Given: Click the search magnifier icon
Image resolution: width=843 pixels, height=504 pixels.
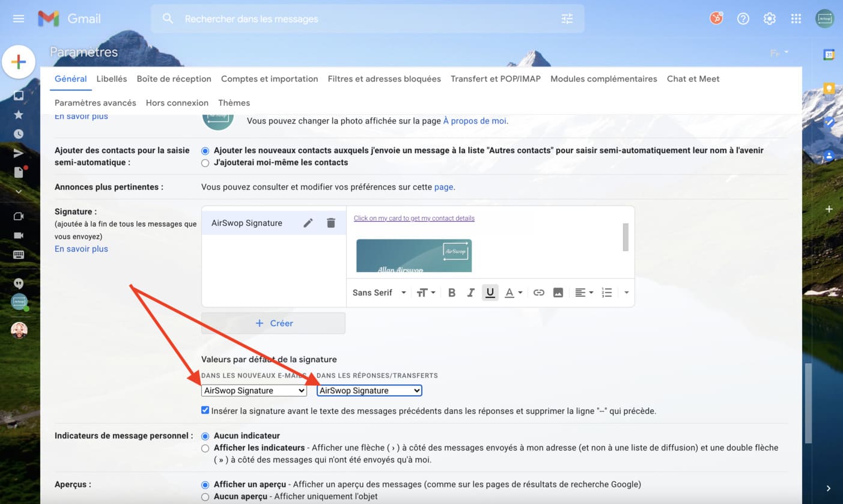Looking at the screenshot, I should pos(168,19).
